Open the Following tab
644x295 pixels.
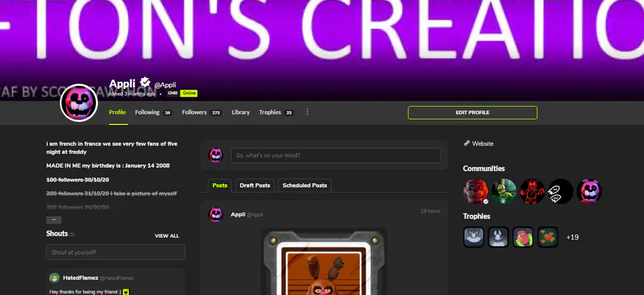click(x=153, y=112)
